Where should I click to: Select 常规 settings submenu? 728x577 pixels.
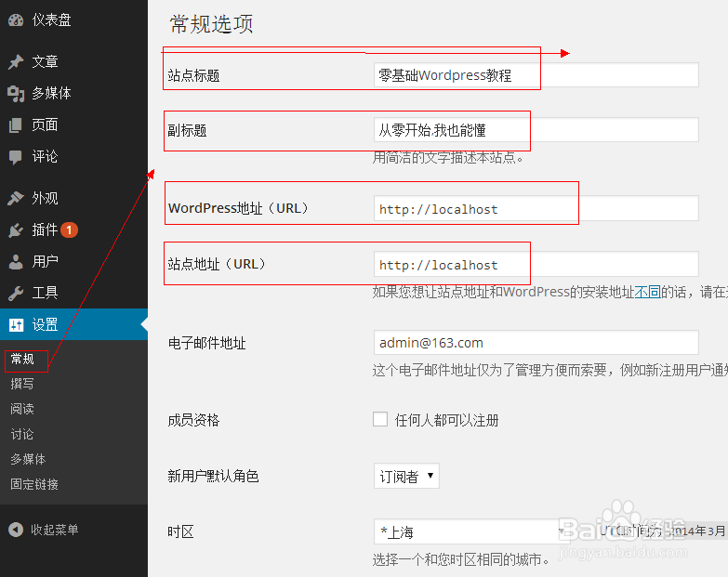point(22,359)
